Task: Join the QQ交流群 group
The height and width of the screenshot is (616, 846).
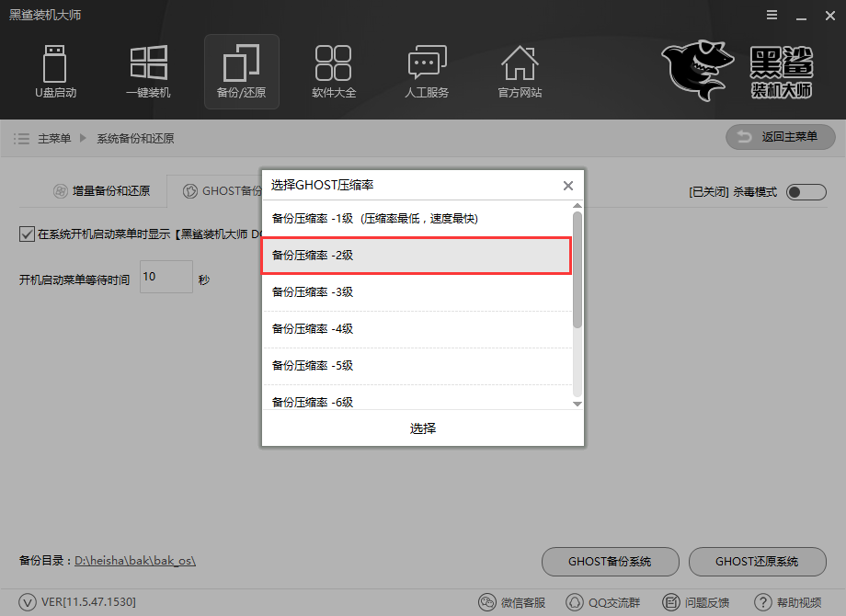Action: 603,602
